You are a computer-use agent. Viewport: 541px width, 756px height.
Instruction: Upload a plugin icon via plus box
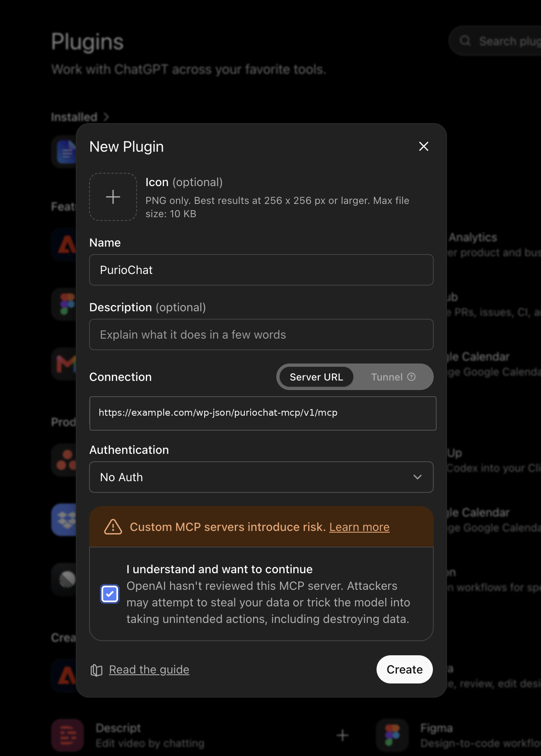113,197
